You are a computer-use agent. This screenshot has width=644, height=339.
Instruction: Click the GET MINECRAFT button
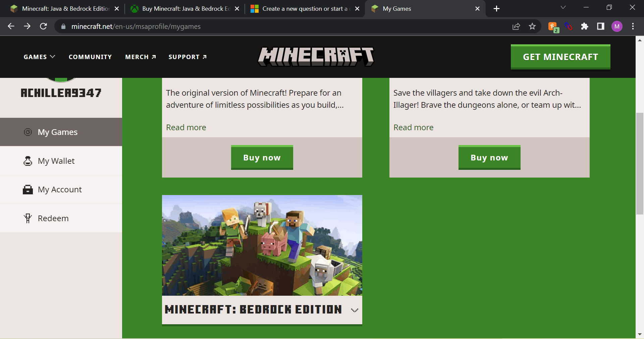pyautogui.click(x=560, y=57)
